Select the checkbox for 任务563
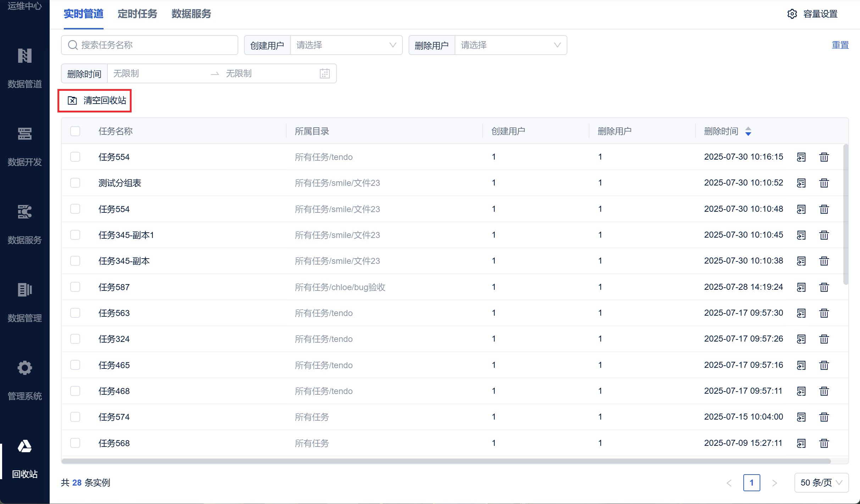The width and height of the screenshot is (860, 504). tap(75, 313)
